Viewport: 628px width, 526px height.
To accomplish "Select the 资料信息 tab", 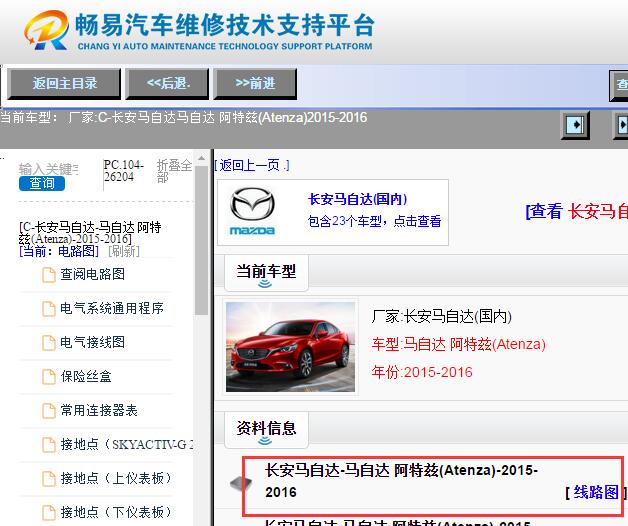I will tap(266, 430).
